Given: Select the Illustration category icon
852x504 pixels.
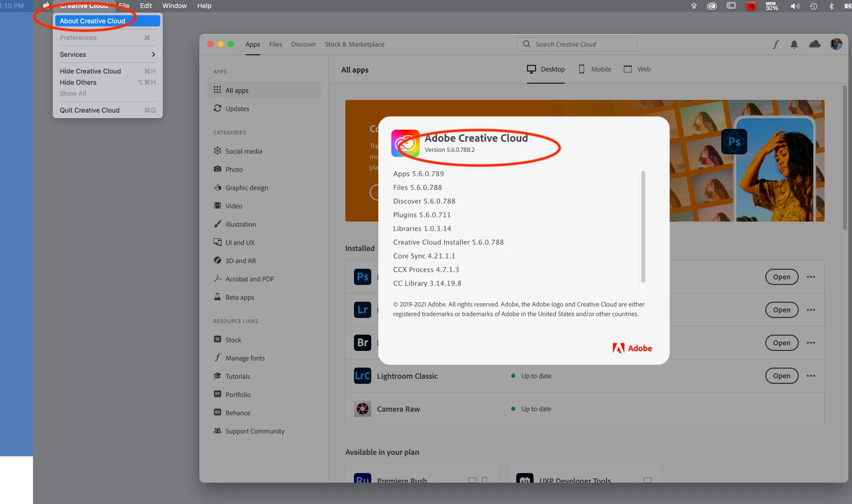Looking at the screenshot, I should point(217,224).
